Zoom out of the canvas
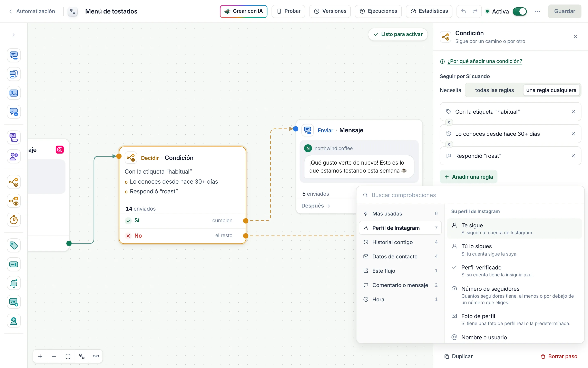This screenshot has height=368, width=588. click(54, 356)
